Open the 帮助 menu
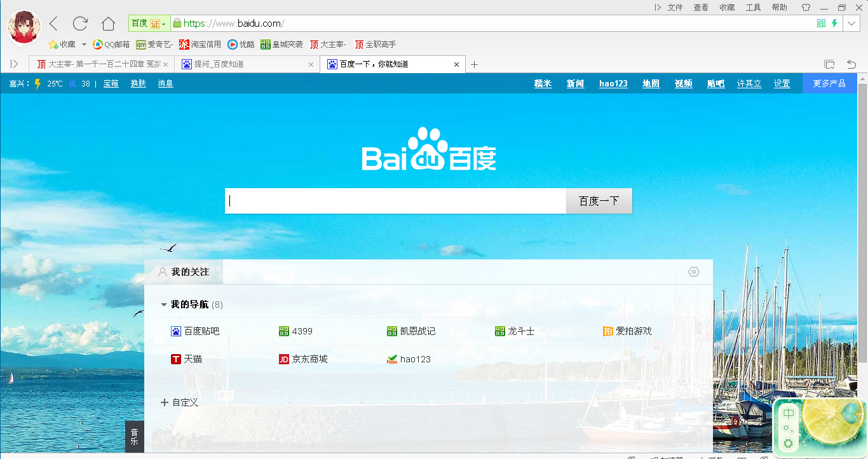The image size is (868, 459). 779,8
